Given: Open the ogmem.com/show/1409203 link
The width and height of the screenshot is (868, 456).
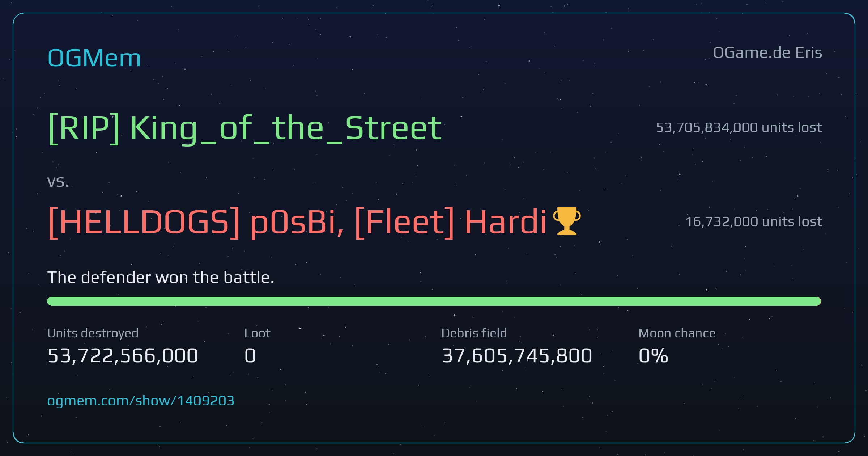Looking at the screenshot, I should click(x=141, y=401).
